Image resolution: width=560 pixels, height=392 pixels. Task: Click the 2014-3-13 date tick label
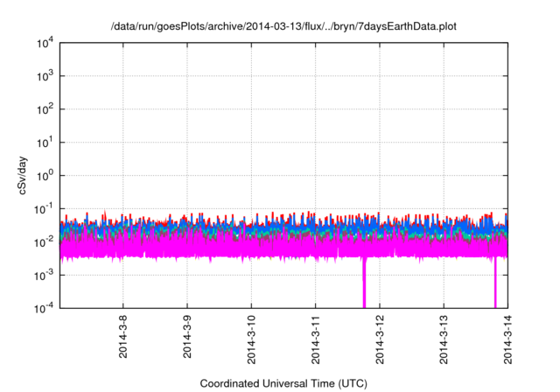(x=444, y=339)
